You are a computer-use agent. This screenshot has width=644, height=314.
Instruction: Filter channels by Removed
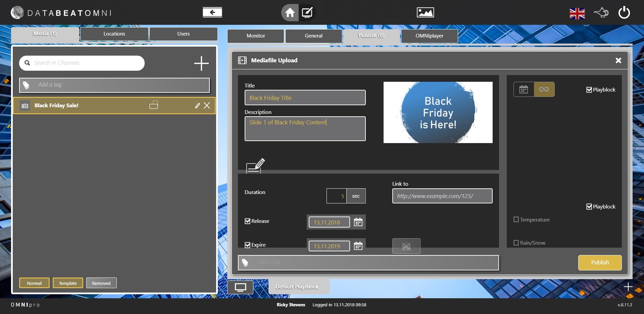pyautogui.click(x=101, y=283)
